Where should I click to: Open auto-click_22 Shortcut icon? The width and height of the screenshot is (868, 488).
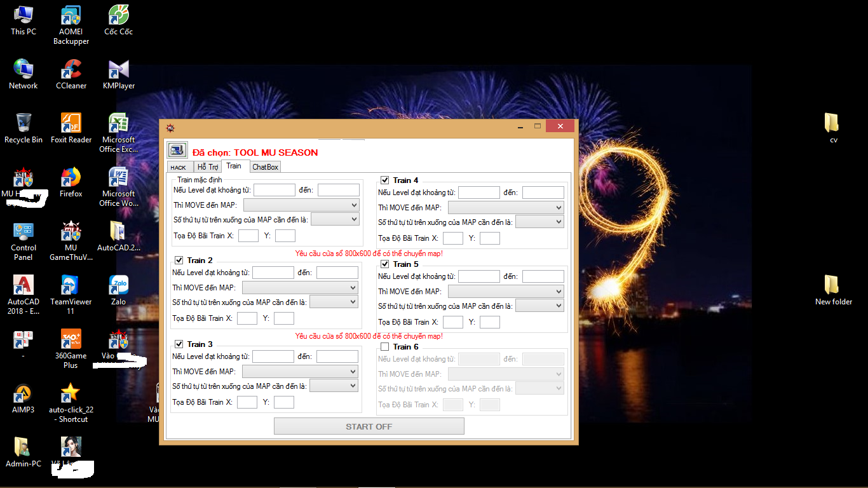click(71, 403)
